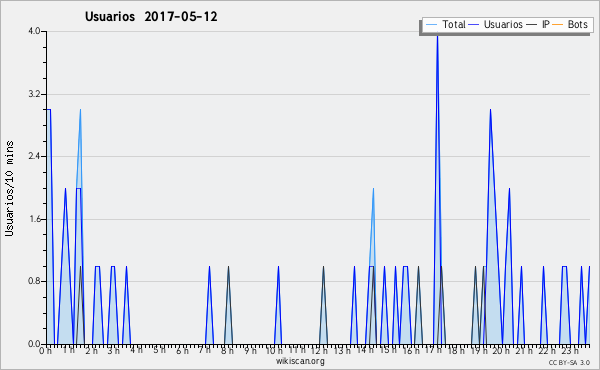Click the chart title 'Usuarios 2017-05-12'
Viewport: 600px width, 370px height.
tap(151, 16)
